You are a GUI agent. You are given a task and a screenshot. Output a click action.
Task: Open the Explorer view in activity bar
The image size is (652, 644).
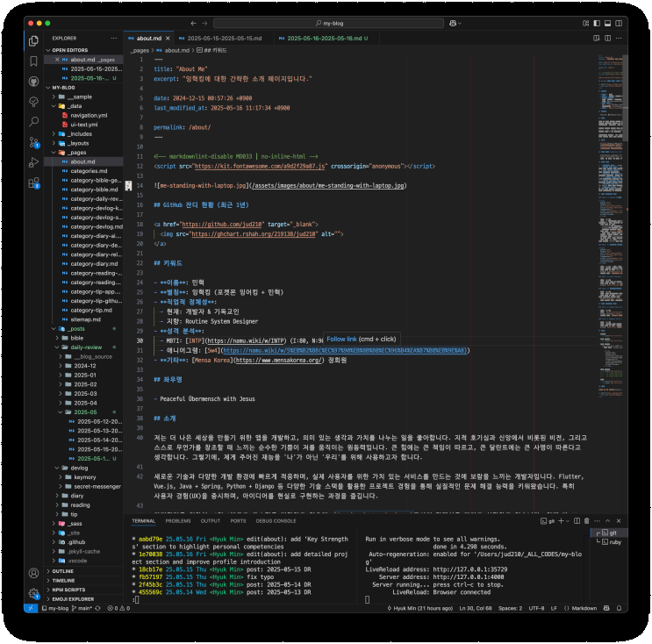[x=33, y=40]
